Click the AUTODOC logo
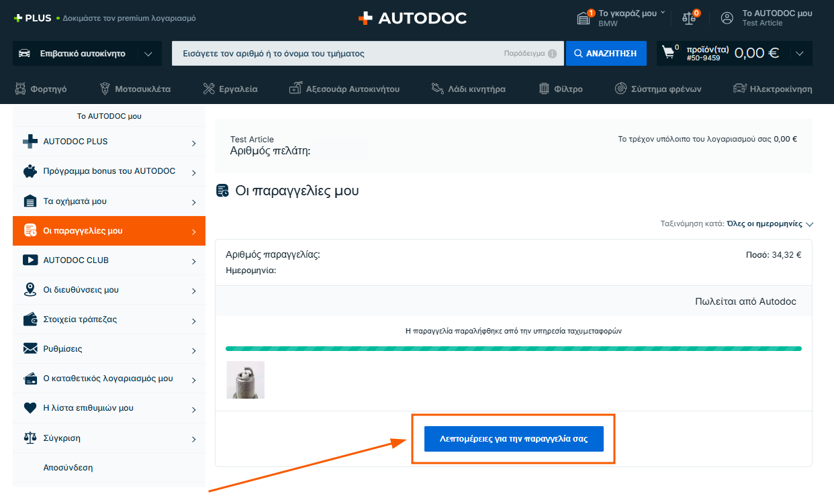 [412, 18]
